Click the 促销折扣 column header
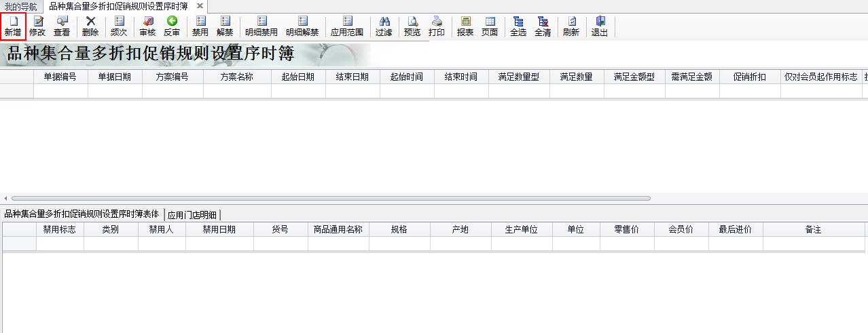The height and width of the screenshot is (333, 868). [x=750, y=77]
